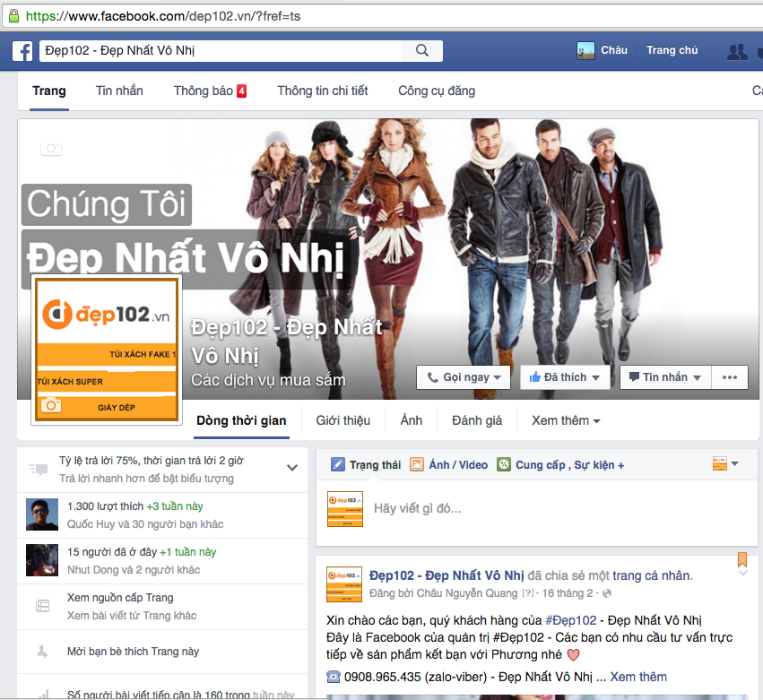The height and width of the screenshot is (700, 763).
Task: Click the search magnifier button
Action: 422,50
